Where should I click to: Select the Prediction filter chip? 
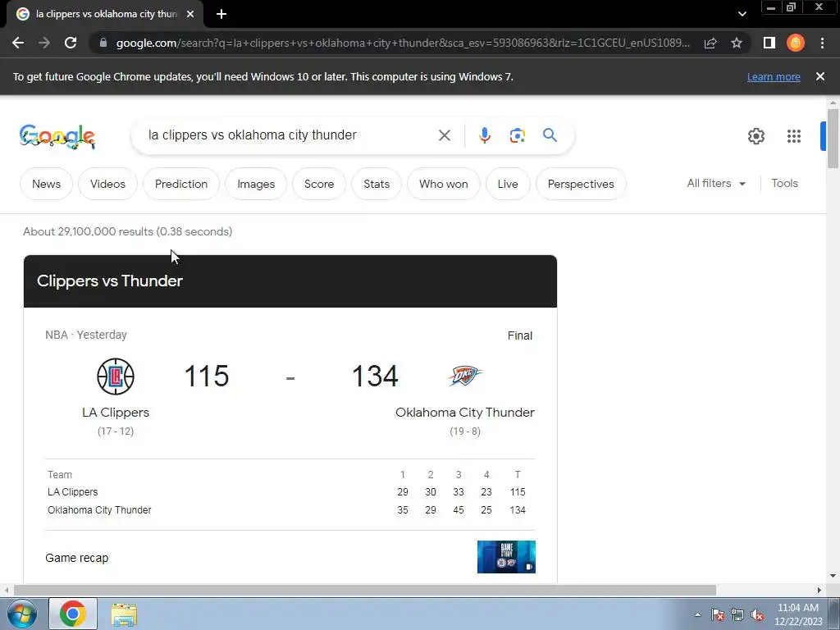[x=181, y=184]
